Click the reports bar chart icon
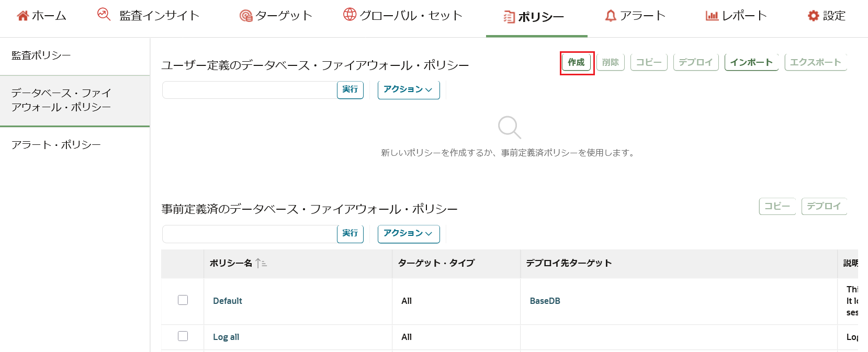The height and width of the screenshot is (352, 868). click(712, 16)
